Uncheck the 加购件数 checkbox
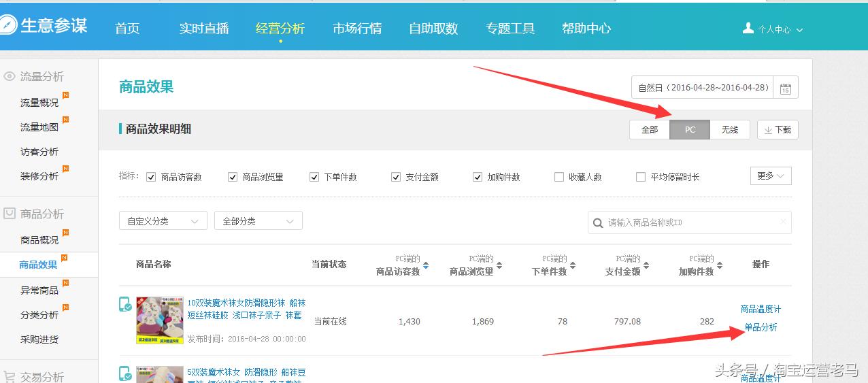This screenshot has width=868, height=383. [478, 177]
